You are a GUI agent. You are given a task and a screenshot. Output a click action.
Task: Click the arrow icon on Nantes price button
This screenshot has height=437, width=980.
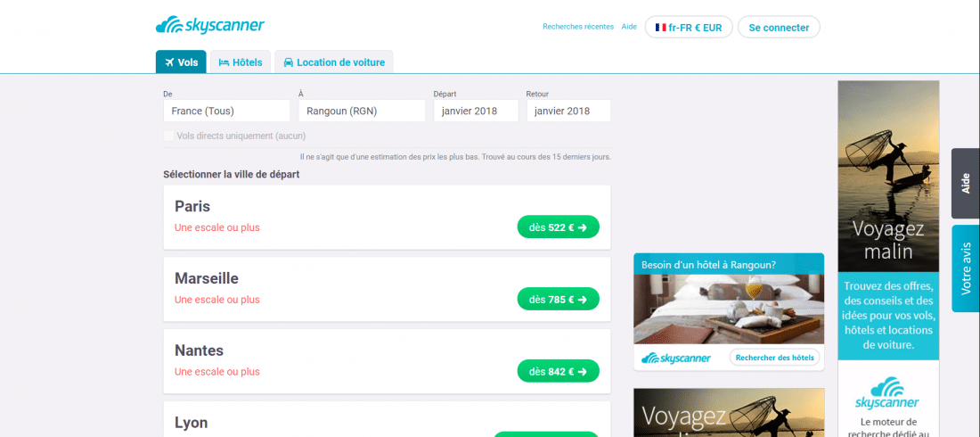pyautogui.click(x=583, y=371)
